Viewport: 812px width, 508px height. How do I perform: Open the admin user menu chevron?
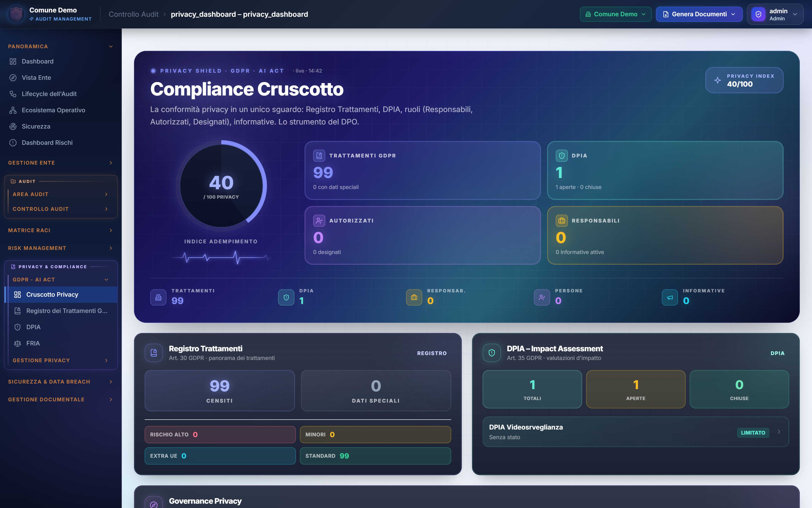click(x=795, y=14)
